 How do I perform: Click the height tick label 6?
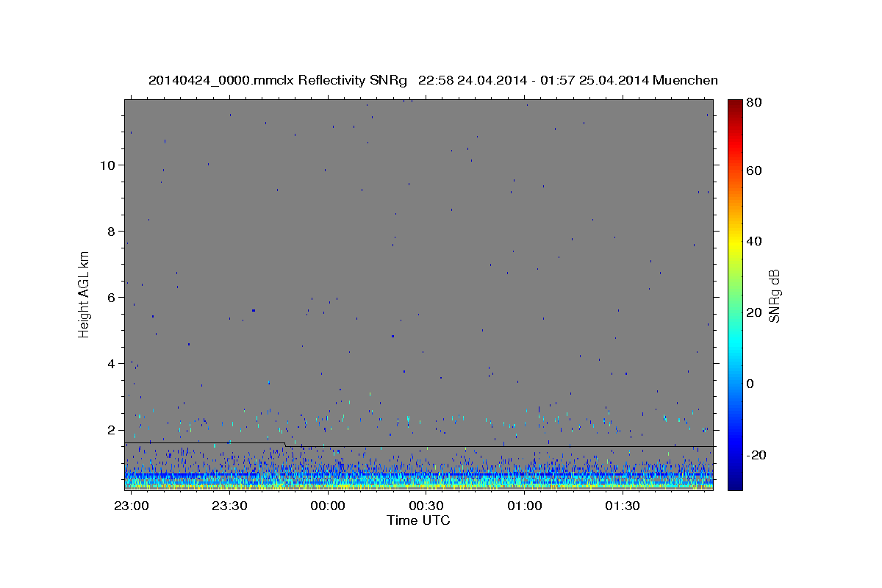(110, 297)
